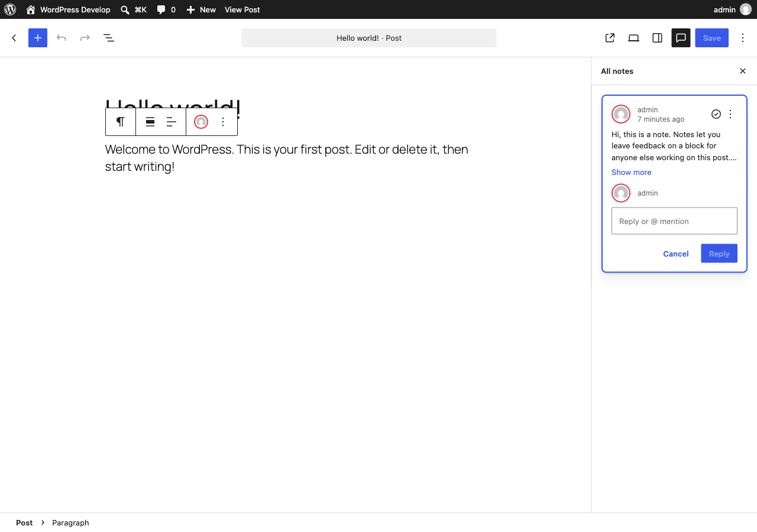
Task: Go back using the left chevron
Action: (x=14, y=38)
